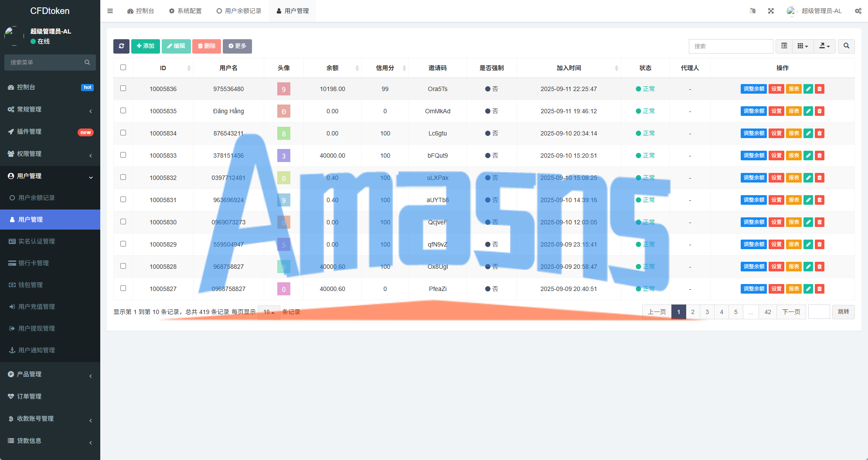Toggle 是否强制 switch for user 10005835
The width and height of the screenshot is (868, 460).
tap(491, 111)
